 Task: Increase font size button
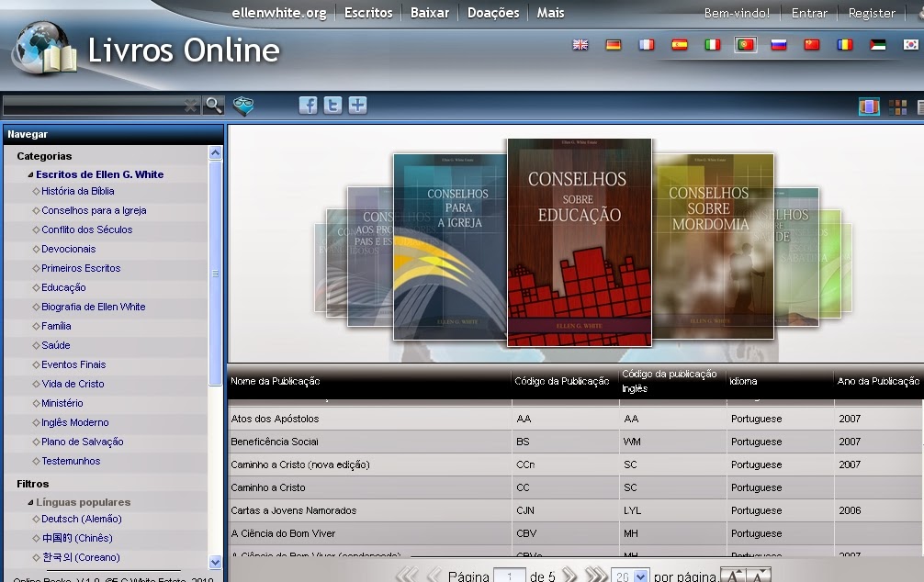click(x=732, y=575)
